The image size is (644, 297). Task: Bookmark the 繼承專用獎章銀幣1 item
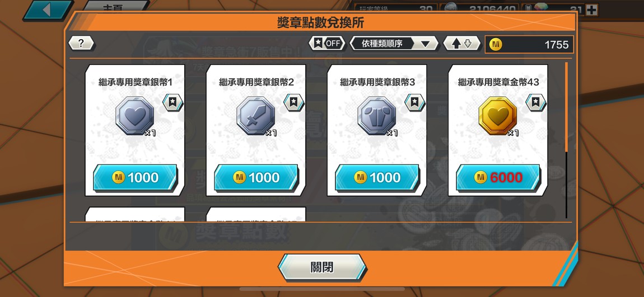(173, 102)
